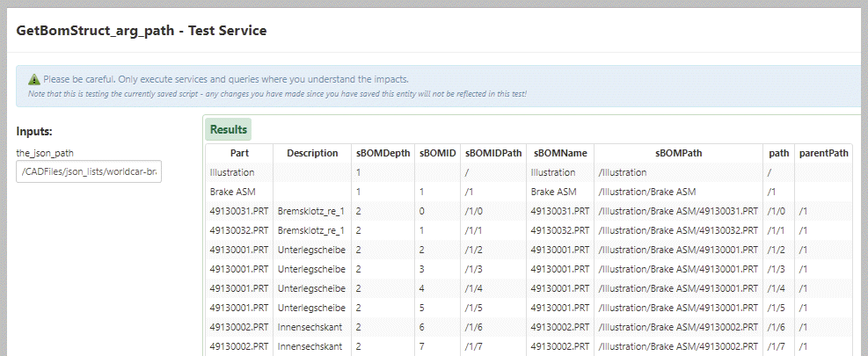Click the Part column header
The width and height of the screenshot is (868, 356).
239,153
